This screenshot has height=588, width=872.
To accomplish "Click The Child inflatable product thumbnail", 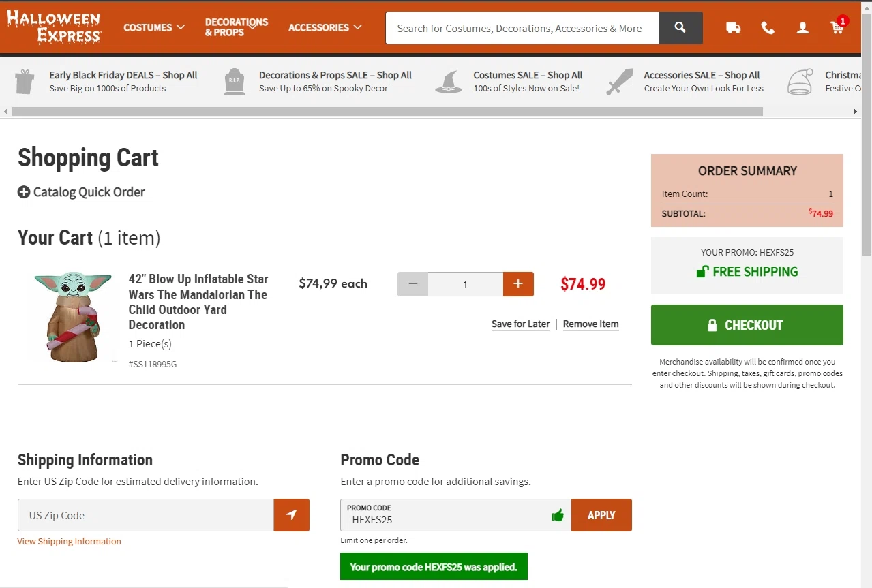I will pos(72,317).
